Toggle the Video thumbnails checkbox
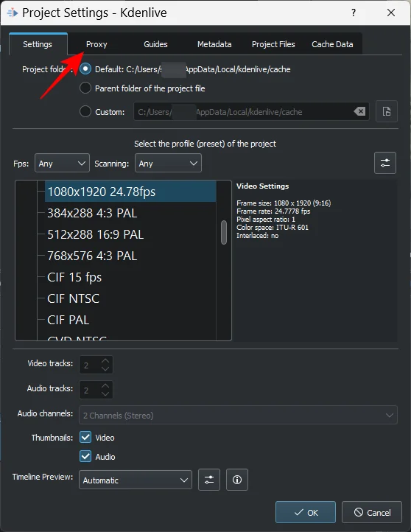This screenshot has width=411, height=532. click(x=85, y=437)
